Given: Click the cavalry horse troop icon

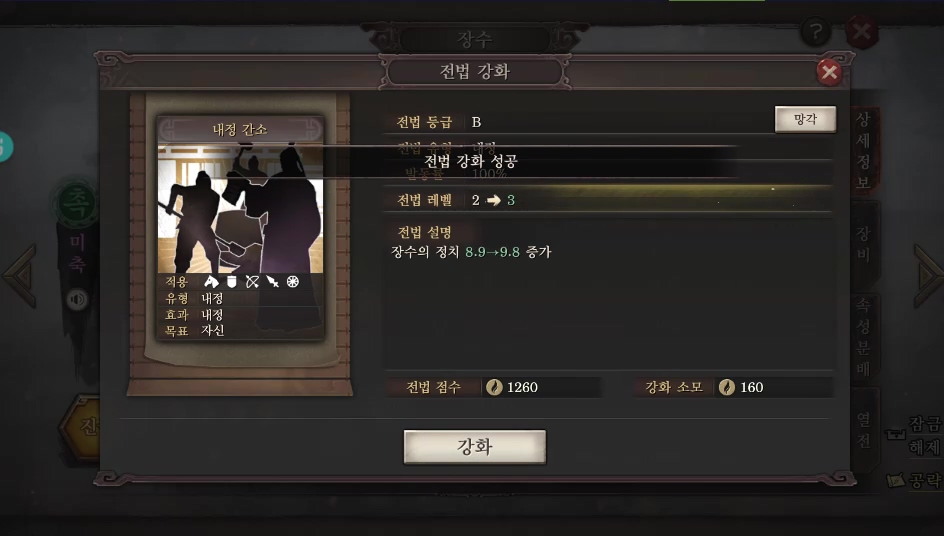Looking at the screenshot, I should point(211,281).
